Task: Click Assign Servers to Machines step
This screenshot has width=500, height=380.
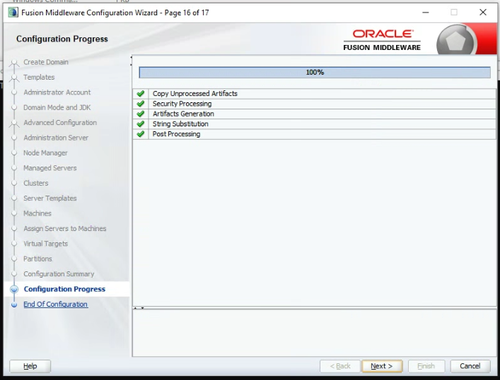Action: point(65,228)
